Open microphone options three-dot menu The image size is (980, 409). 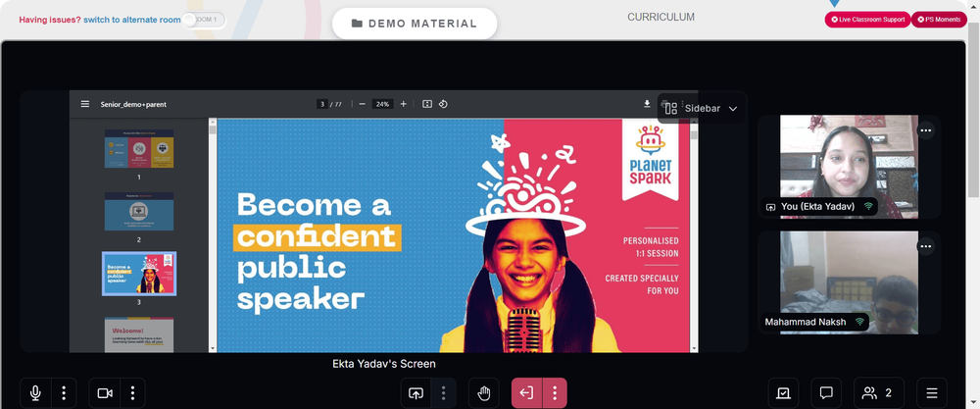[64, 393]
